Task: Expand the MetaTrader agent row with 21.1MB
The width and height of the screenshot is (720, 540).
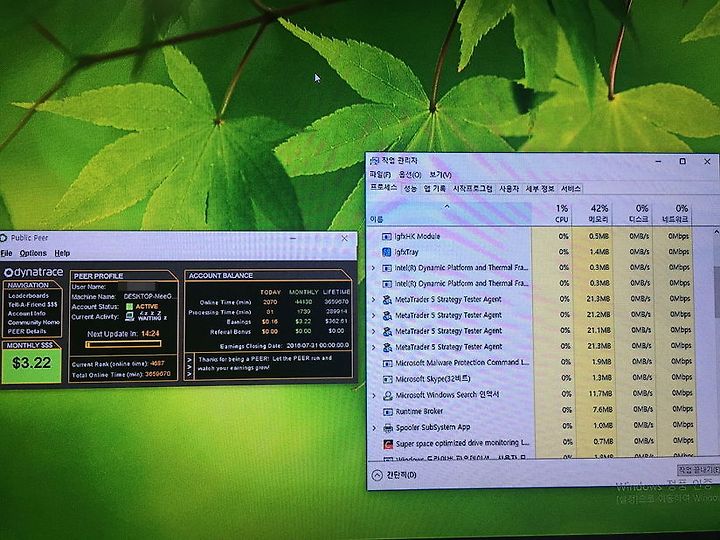Action: point(373,331)
